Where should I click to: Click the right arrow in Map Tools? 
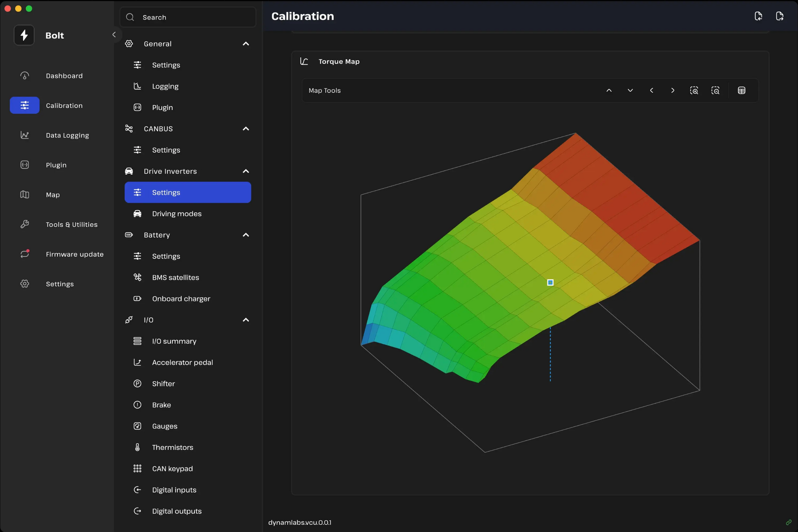(673, 90)
